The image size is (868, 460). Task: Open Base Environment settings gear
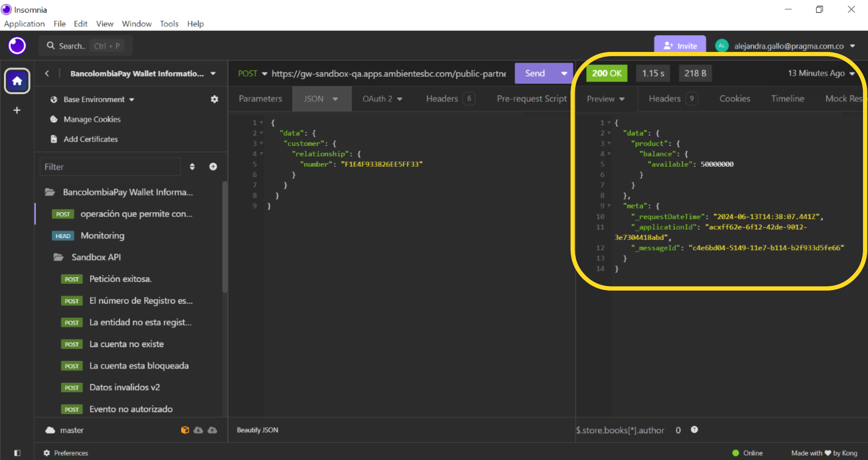[214, 99]
